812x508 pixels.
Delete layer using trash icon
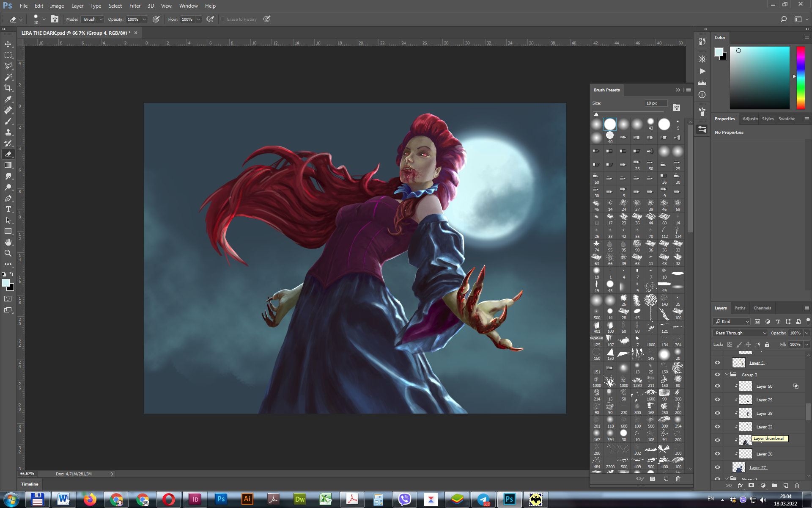tap(797, 486)
